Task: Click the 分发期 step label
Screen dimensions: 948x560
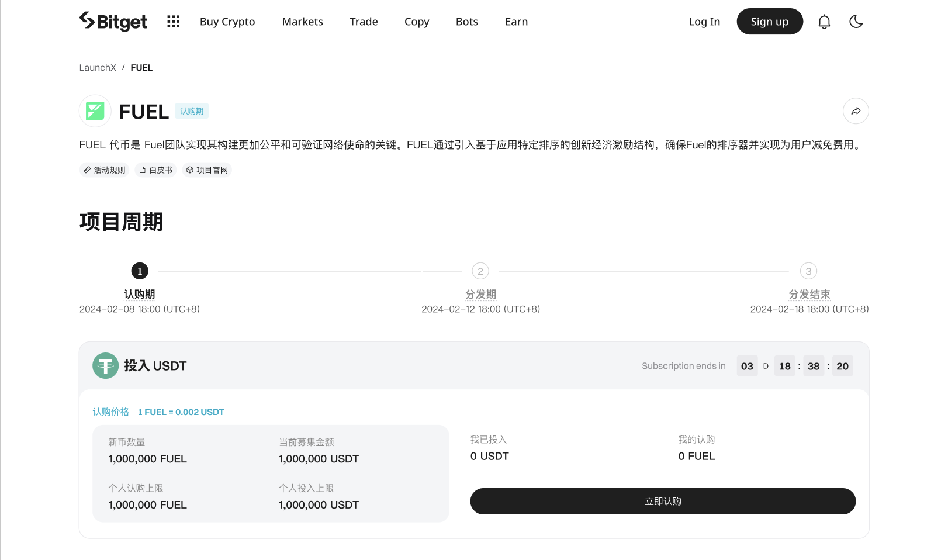Action: pos(480,294)
